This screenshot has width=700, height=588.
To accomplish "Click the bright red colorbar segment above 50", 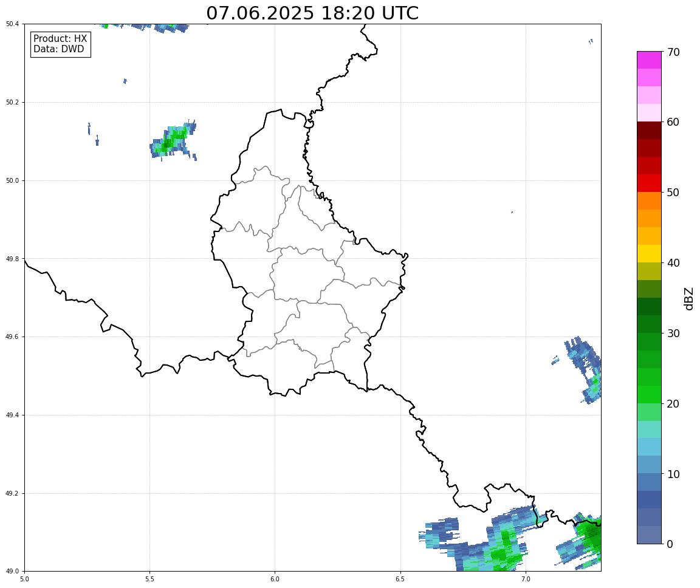I will click(649, 183).
